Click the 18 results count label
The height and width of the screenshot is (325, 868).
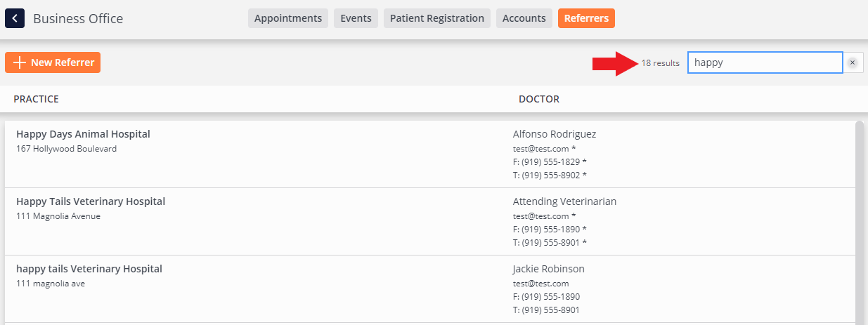point(660,63)
